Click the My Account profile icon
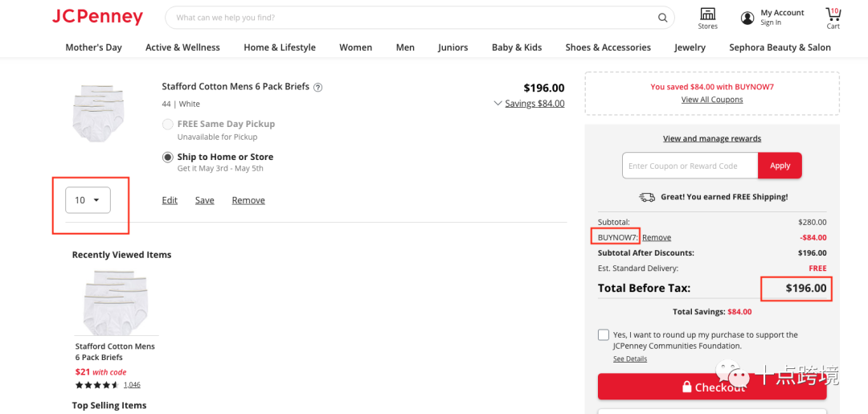The width and height of the screenshot is (868, 414). tap(747, 18)
